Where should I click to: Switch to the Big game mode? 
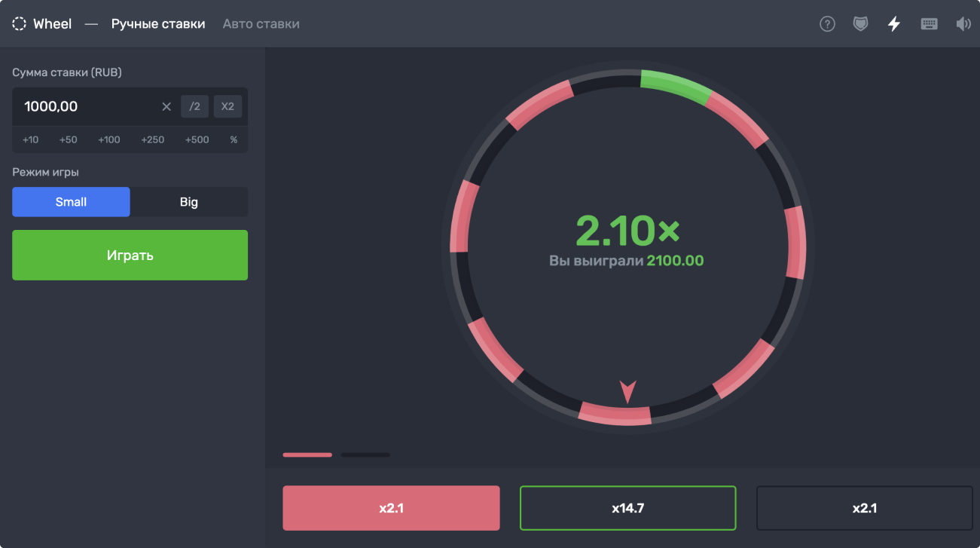coord(188,201)
